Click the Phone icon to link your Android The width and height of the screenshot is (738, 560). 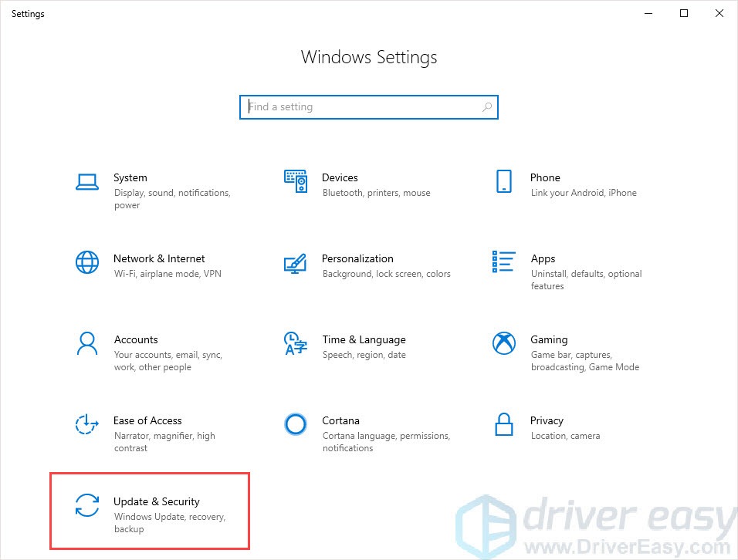coord(503,183)
